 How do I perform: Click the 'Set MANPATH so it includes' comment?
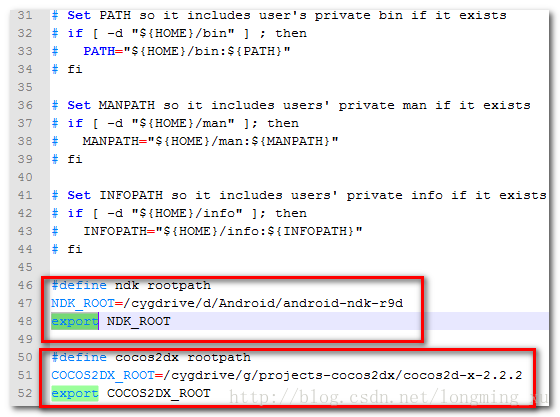[291, 105]
